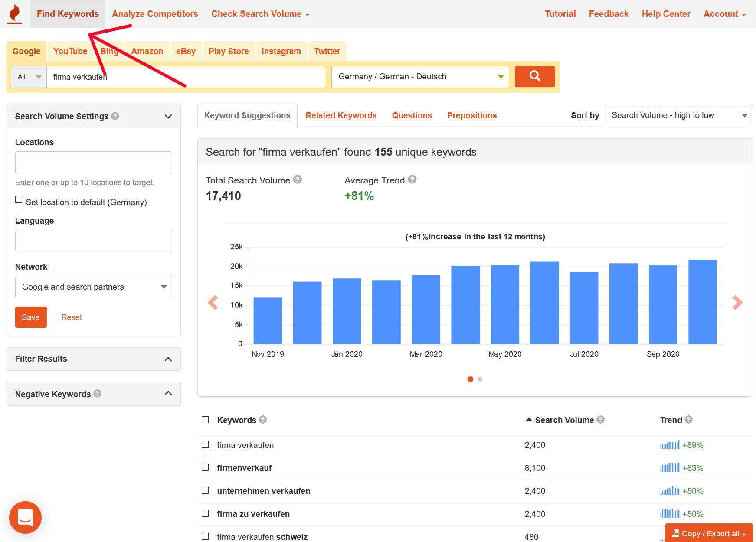Open the Help Center link
The image size is (756, 542).
tap(666, 14)
